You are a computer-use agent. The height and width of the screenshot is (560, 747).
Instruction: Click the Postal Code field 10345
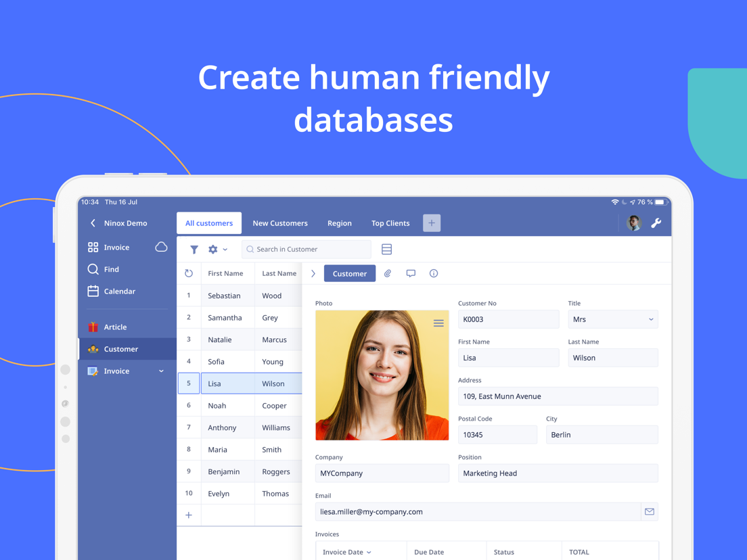coord(497,435)
